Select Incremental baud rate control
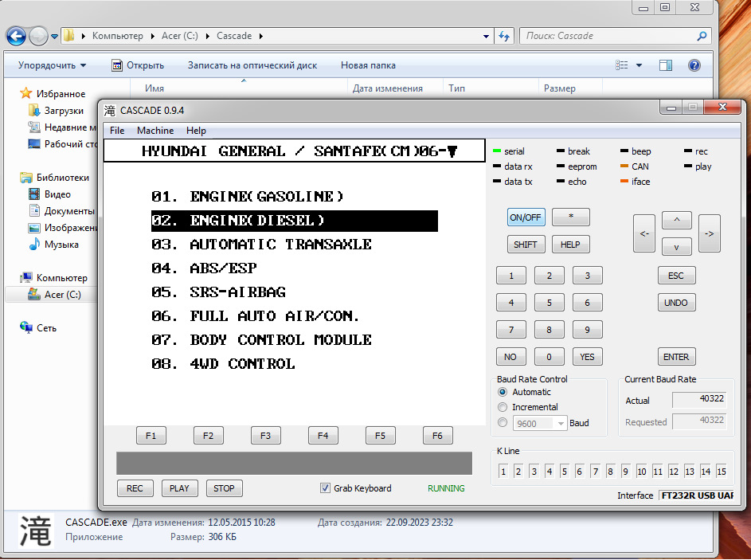 [503, 407]
